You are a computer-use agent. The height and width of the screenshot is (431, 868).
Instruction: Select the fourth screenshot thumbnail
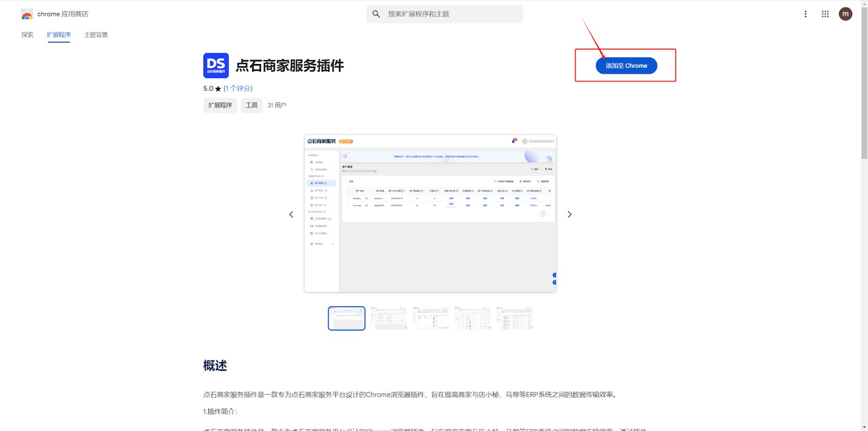[473, 318]
